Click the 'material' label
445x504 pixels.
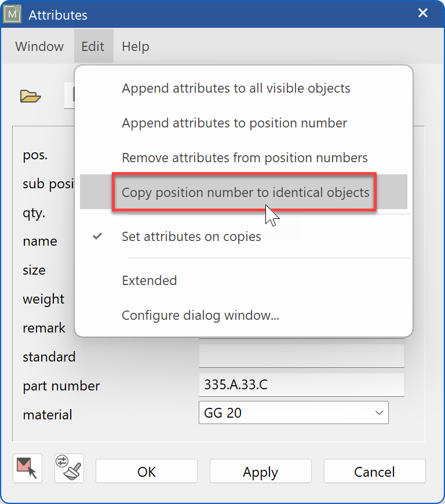(48, 415)
